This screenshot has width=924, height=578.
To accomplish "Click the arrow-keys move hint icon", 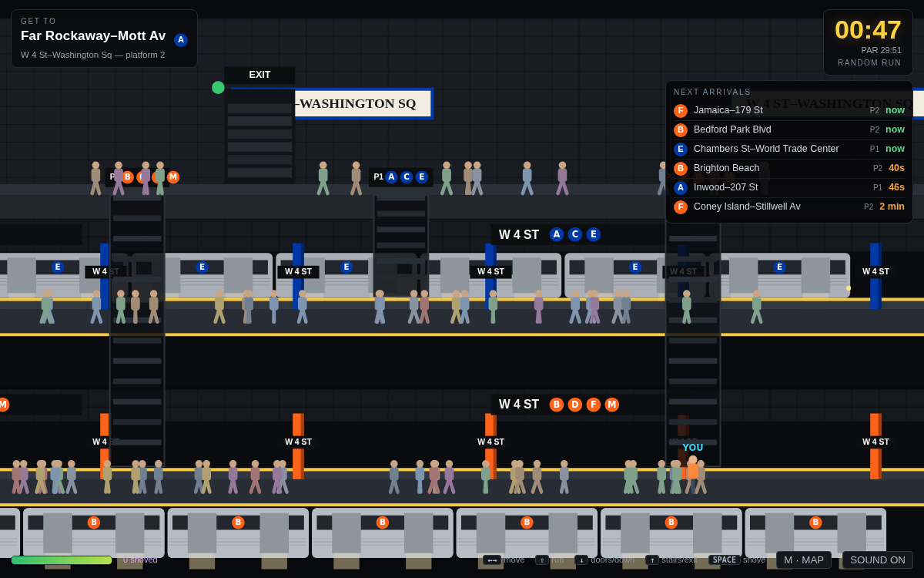I will coord(492,560).
